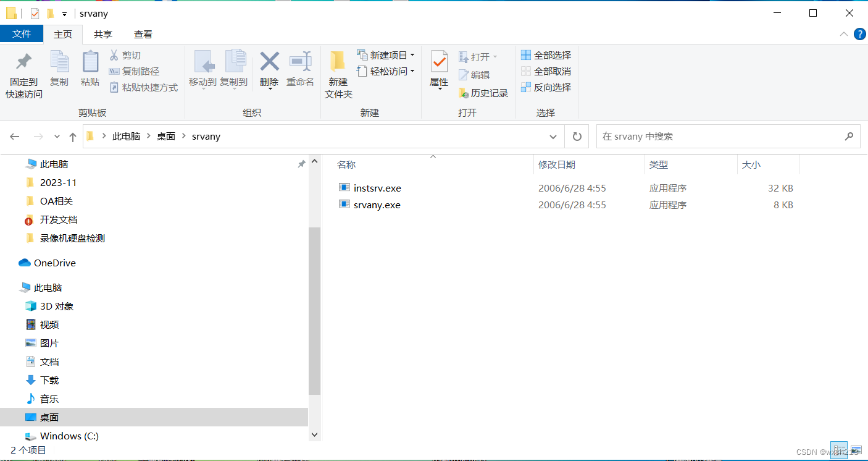
Task: Click Select none (全部取消)
Action: [x=546, y=71]
